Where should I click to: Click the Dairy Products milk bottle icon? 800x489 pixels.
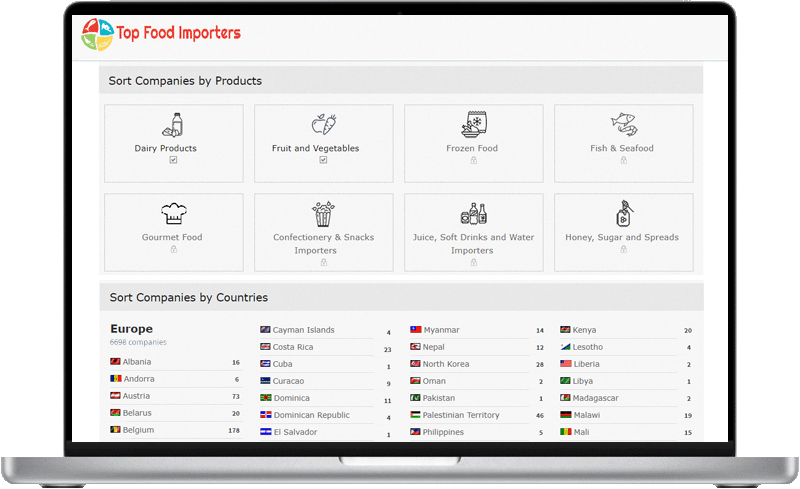(x=173, y=125)
